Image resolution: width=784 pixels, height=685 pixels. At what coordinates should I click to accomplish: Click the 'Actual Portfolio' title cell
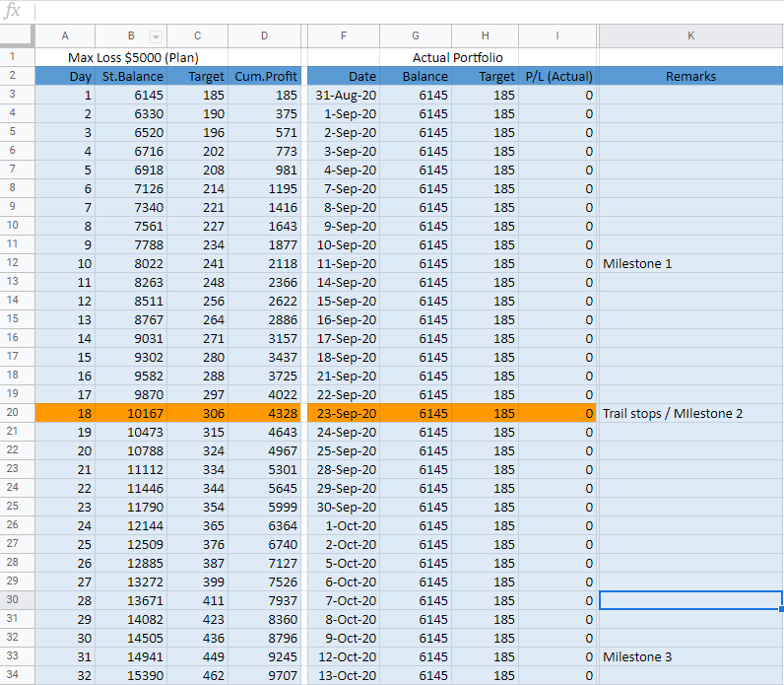point(458,57)
